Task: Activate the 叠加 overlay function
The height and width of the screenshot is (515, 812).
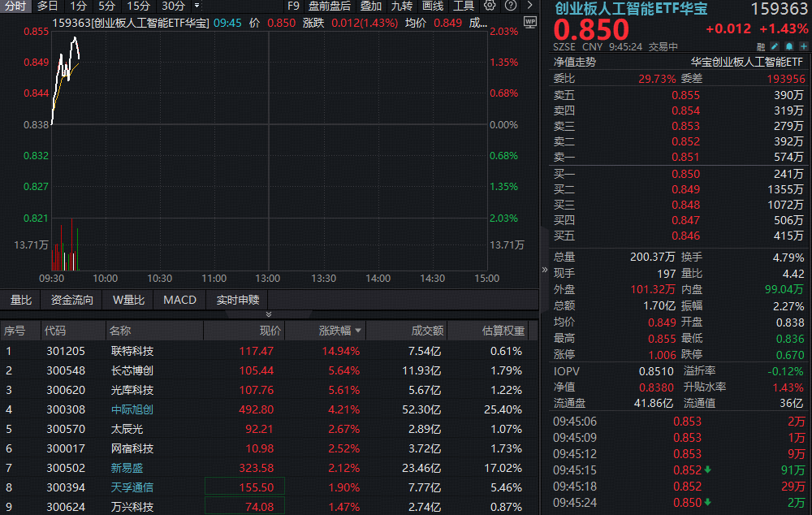Action: pos(372,6)
